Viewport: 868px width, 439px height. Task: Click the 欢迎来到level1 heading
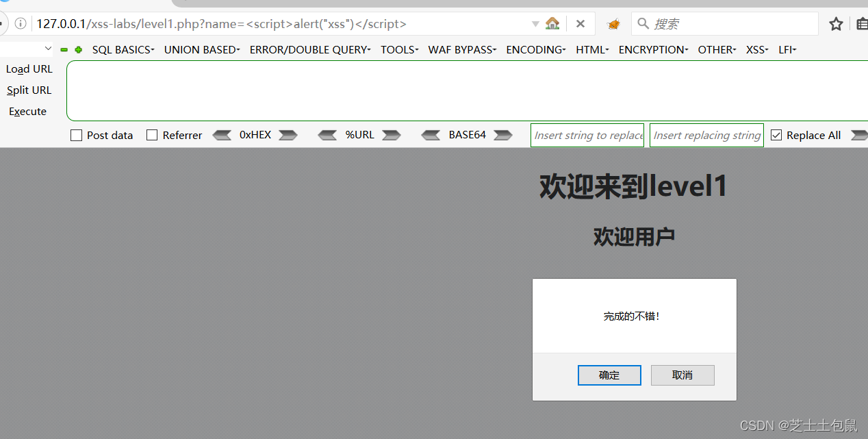[x=633, y=186]
